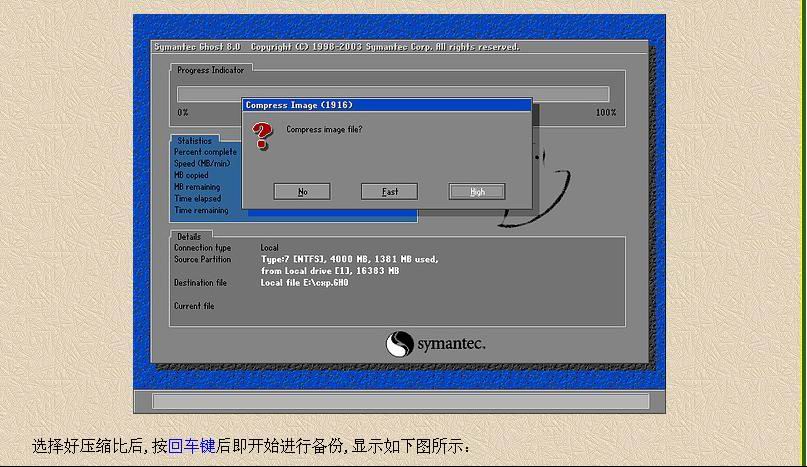
Task: Select the 'MB copied' statistic row
Action: [191, 175]
